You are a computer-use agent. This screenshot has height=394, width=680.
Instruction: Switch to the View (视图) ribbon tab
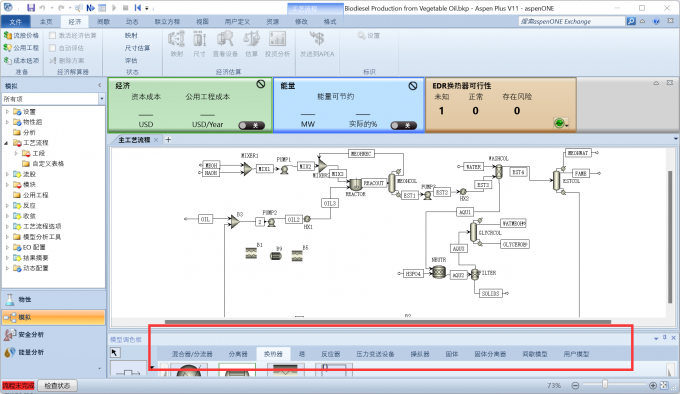point(203,21)
